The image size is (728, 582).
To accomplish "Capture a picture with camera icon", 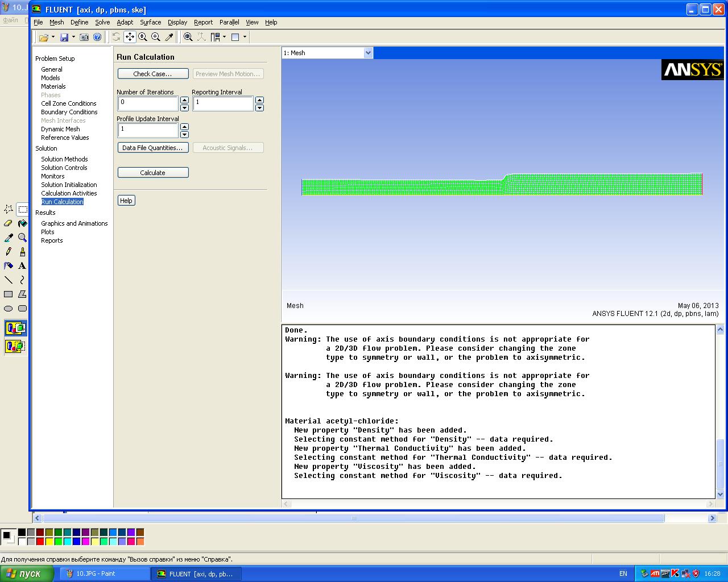I will [x=84, y=37].
